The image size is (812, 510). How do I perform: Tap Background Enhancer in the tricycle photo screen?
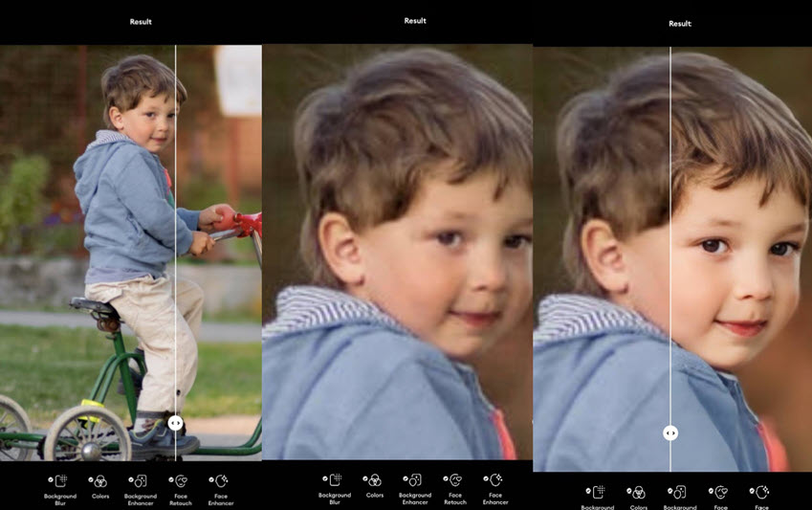pos(140,489)
